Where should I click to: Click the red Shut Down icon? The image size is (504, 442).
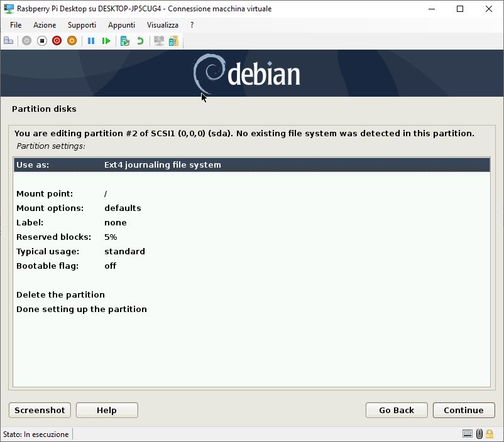pos(57,41)
